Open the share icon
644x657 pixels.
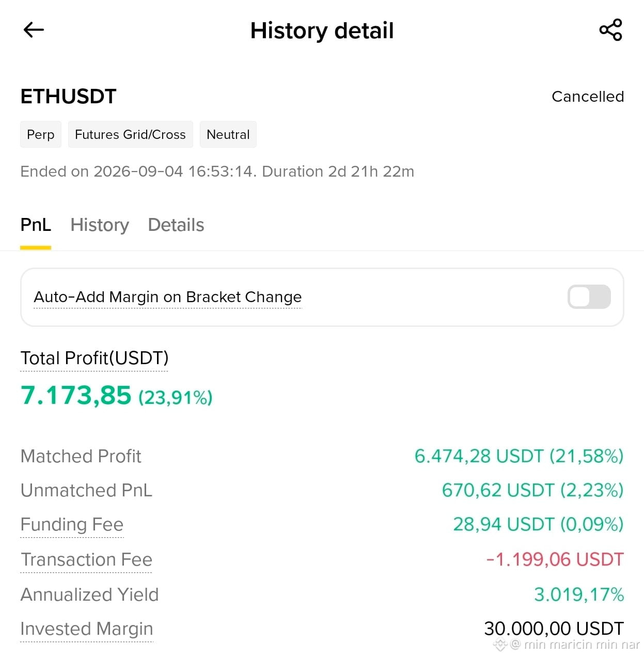pos(610,30)
